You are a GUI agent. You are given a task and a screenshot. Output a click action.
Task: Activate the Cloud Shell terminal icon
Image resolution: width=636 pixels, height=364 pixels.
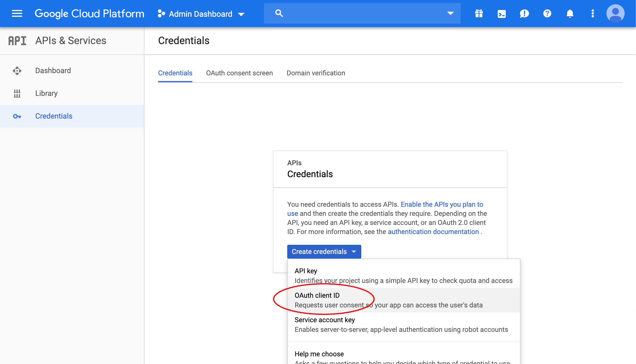[501, 13]
